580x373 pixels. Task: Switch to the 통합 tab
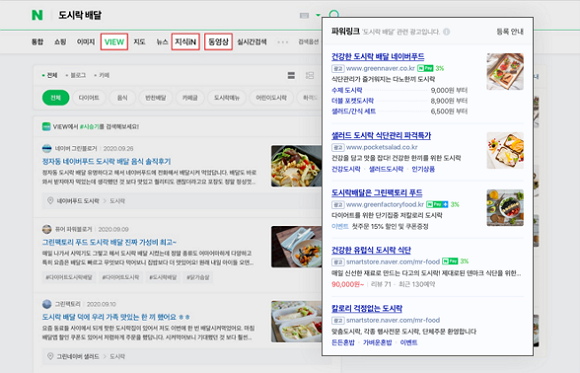(37, 42)
